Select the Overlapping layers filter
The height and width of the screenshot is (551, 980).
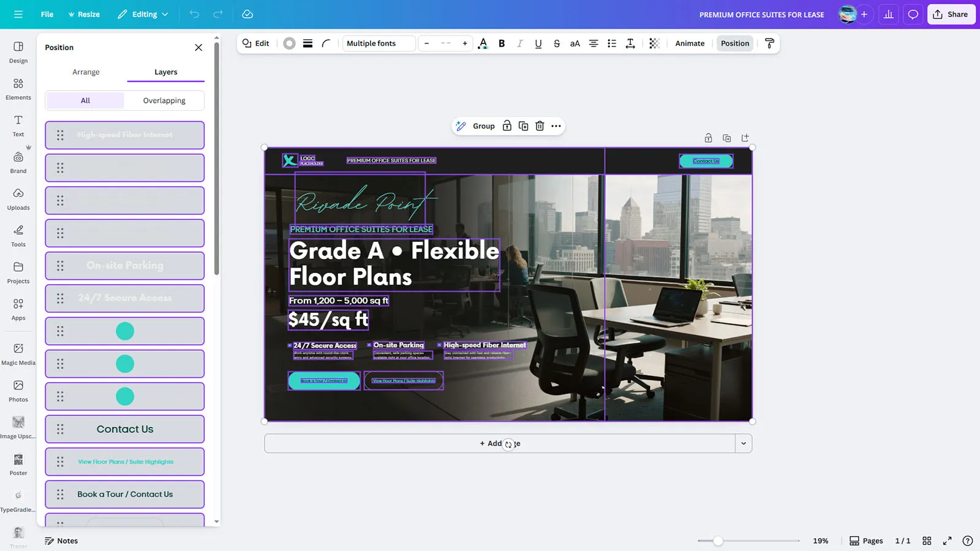tap(164, 100)
